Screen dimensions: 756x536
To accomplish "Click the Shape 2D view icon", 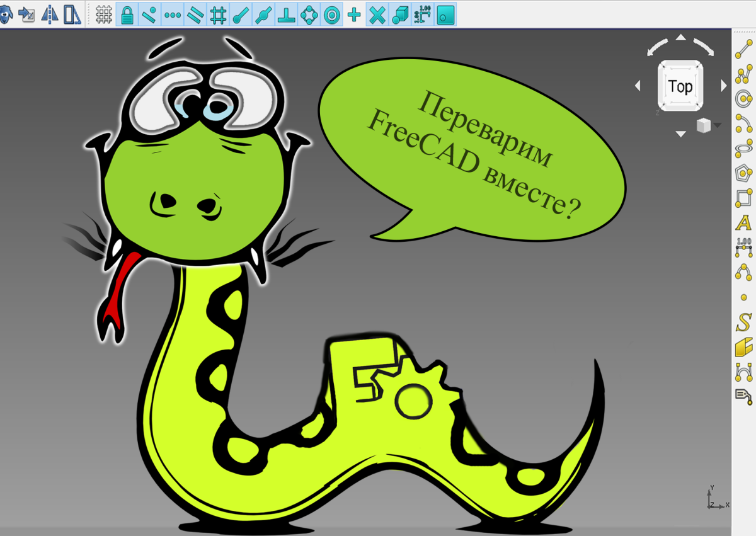I will (72, 14).
